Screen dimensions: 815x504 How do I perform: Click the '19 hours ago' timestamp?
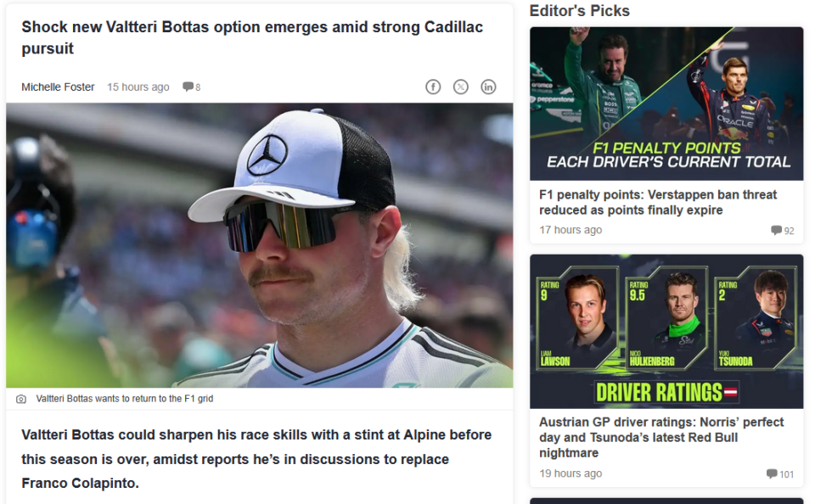570,473
